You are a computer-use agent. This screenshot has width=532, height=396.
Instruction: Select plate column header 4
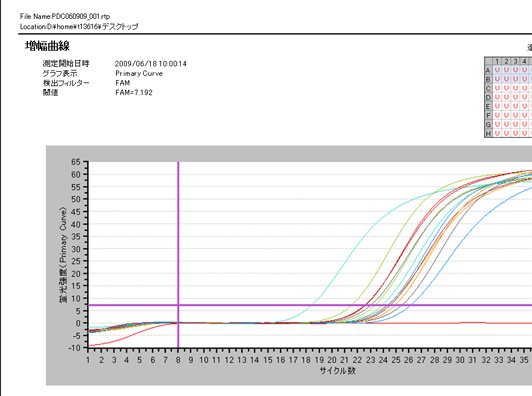(x=525, y=61)
